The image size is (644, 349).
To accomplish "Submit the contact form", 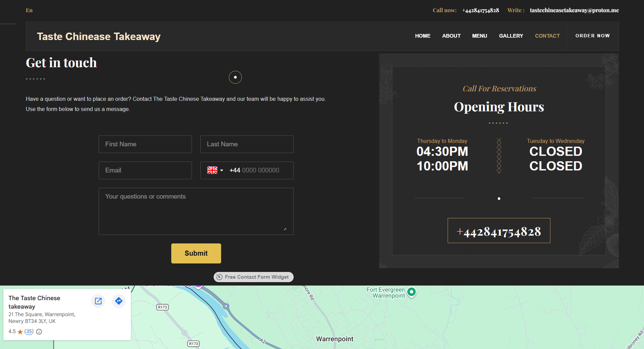I will 196,253.
